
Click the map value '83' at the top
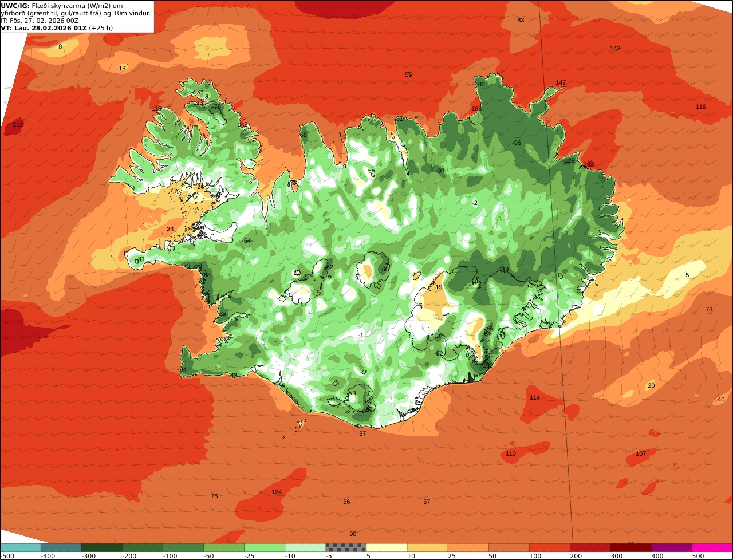(521, 20)
